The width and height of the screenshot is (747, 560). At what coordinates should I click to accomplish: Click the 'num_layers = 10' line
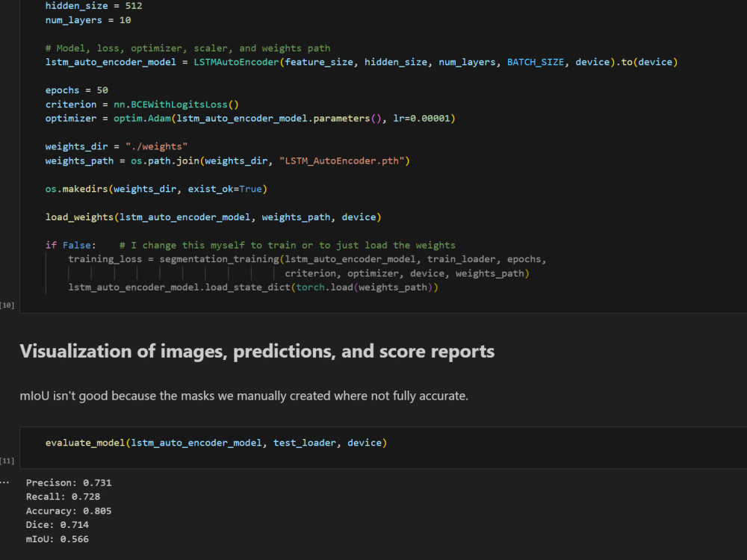(x=88, y=20)
